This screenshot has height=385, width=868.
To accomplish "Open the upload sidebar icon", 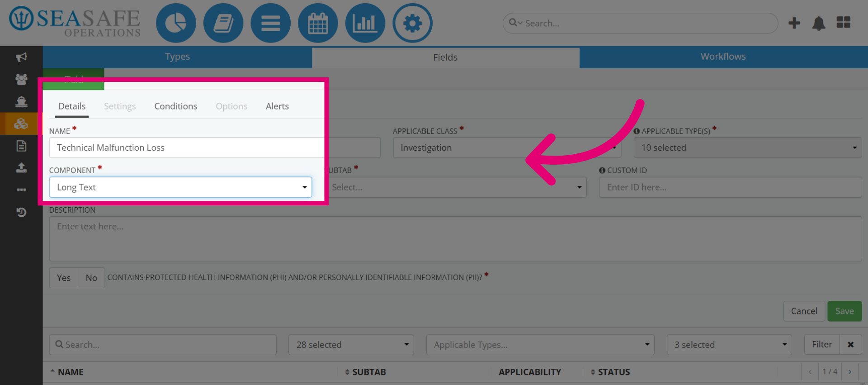I will [x=21, y=168].
